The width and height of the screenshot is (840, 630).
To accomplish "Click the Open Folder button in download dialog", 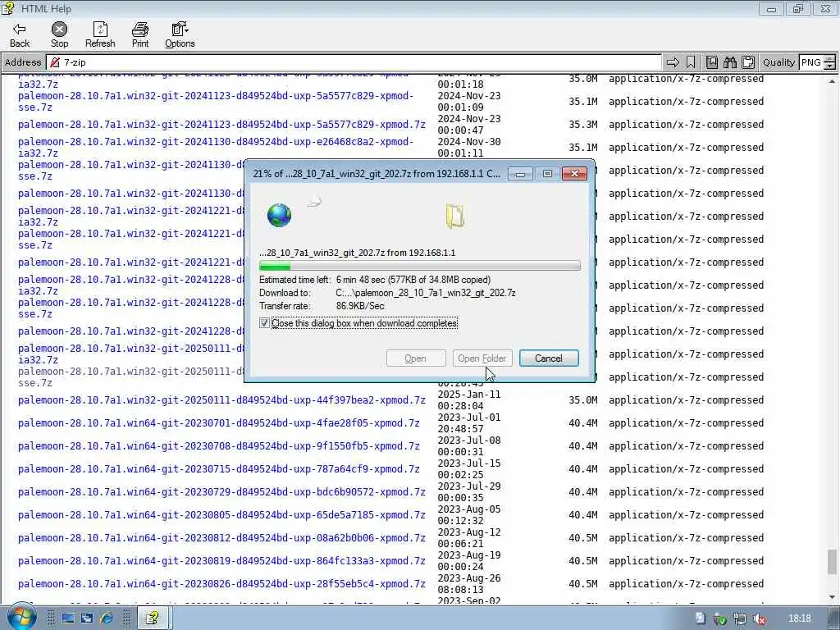I will pyautogui.click(x=482, y=358).
